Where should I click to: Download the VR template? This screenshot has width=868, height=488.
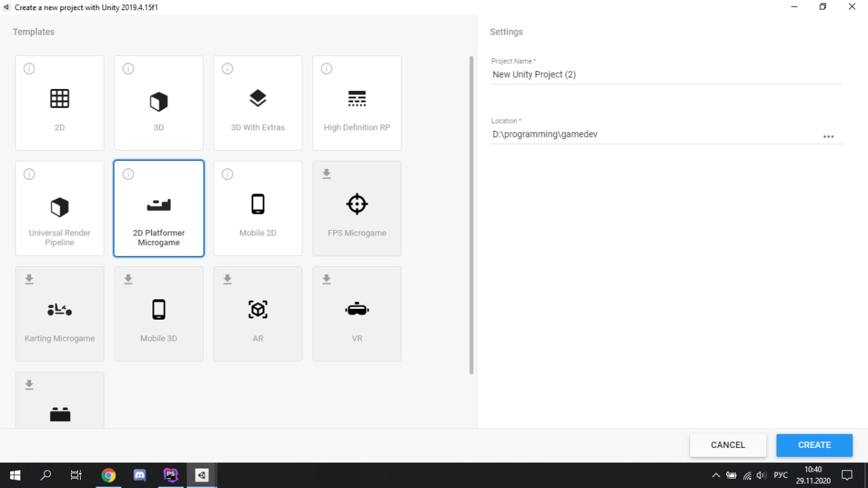click(x=326, y=280)
